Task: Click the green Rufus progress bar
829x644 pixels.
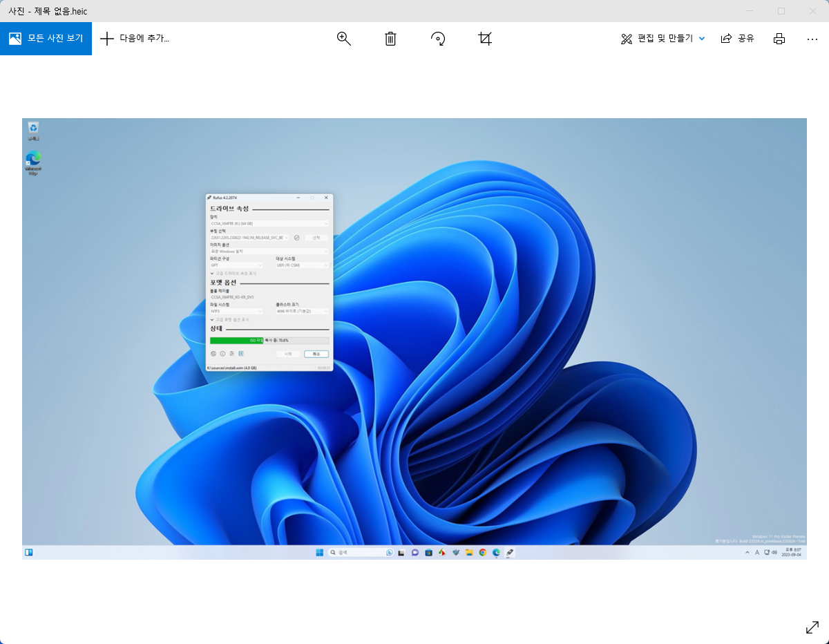Action: coord(269,340)
